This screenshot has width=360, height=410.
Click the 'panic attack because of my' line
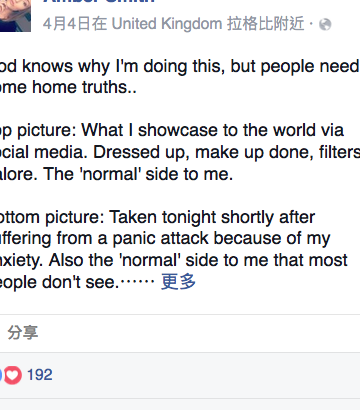[165, 239]
